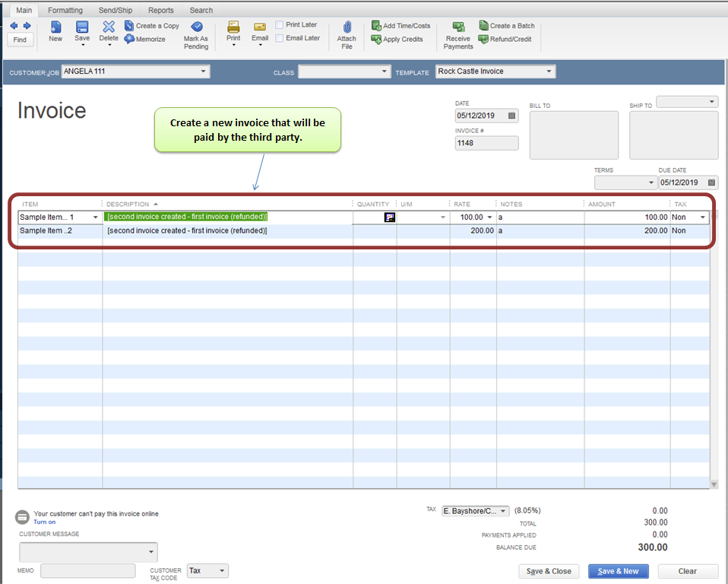Click the Ship To address box
Image resolution: width=728 pixels, height=584 pixels.
pos(674,135)
